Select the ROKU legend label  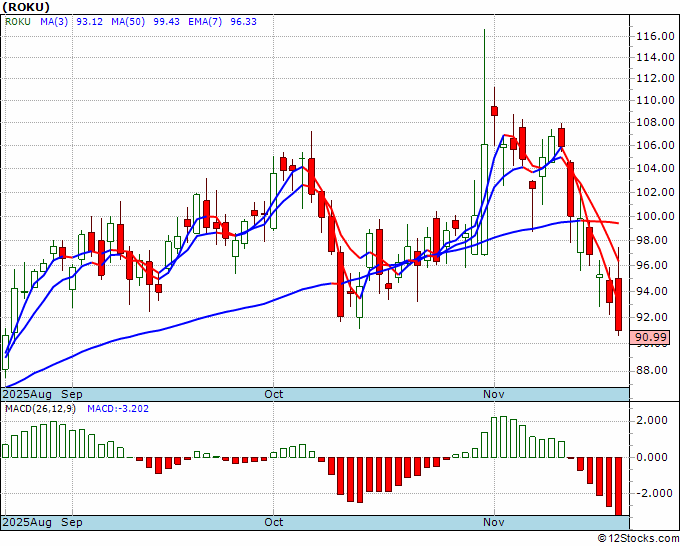[x=18, y=22]
